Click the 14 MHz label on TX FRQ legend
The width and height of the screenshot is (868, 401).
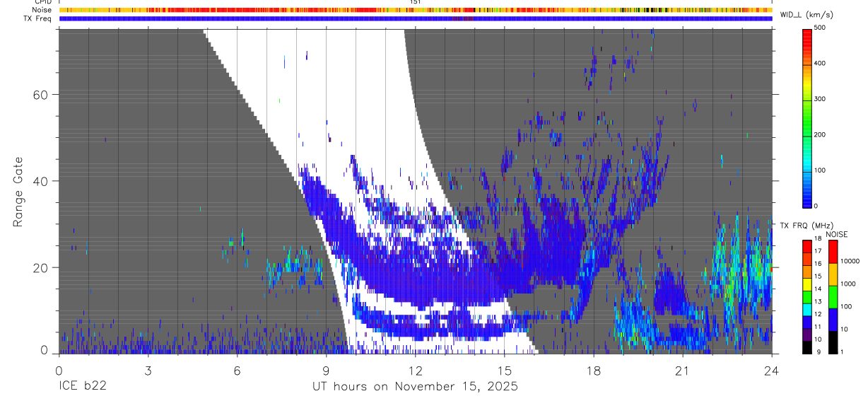pos(818,289)
